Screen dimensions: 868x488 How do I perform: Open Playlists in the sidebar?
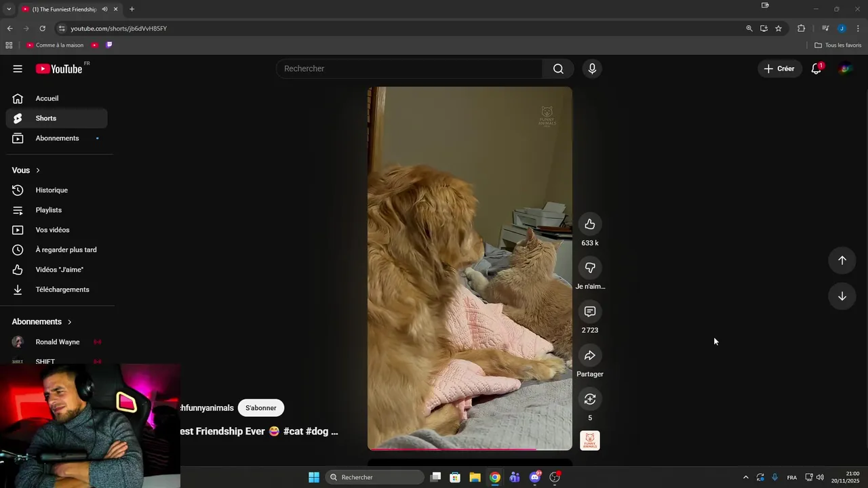[57, 210]
